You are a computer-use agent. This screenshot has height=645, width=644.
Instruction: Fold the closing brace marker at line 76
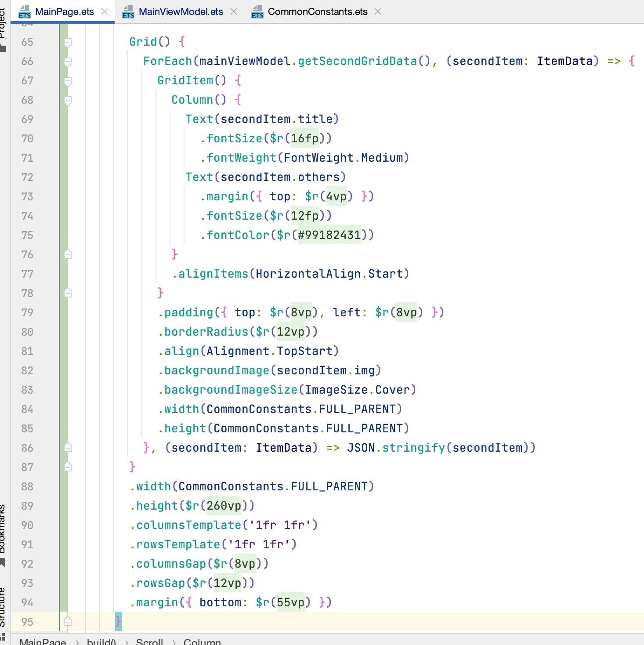pyautogui.click(x=68, y=254)
